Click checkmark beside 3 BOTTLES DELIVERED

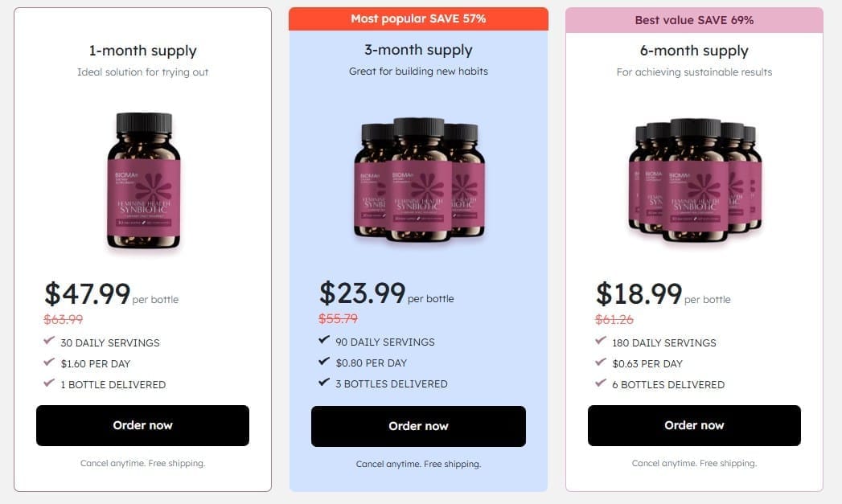point(324,382)
